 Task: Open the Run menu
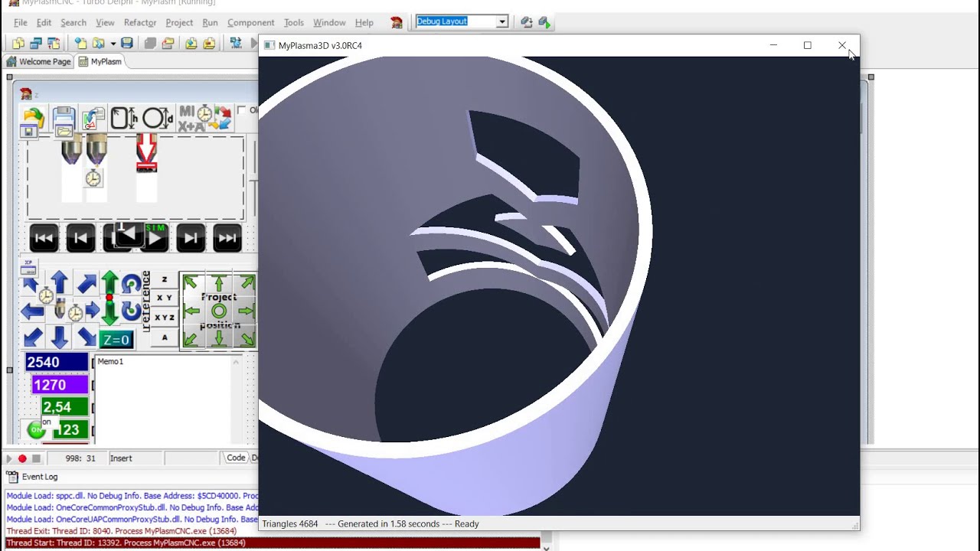pyautogui.click(x=210, y=22)
